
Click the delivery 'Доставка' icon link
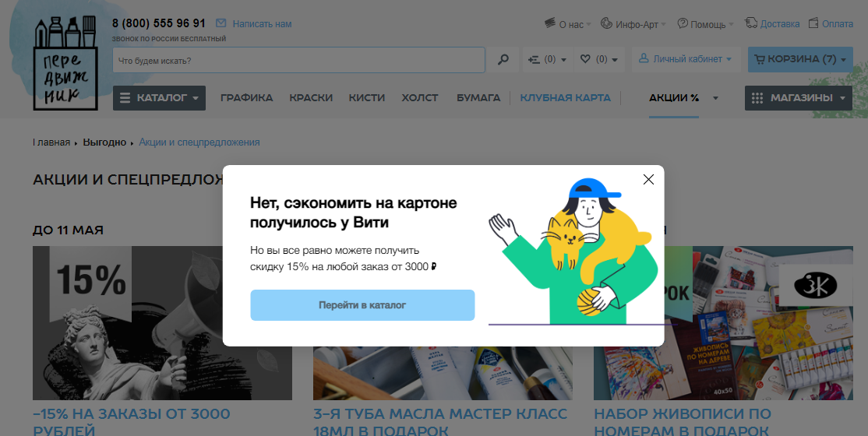[x=751, y=23]
